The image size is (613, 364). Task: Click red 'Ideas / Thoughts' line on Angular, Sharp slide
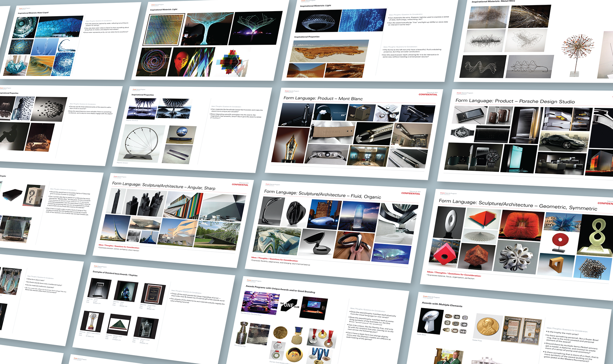tap(119, 246)
